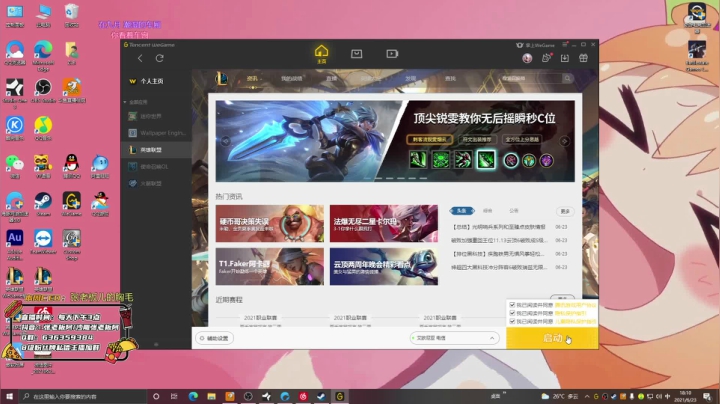The image size is (720, 404).
Task: Click the search magnifier icon
Action: [x=568, y=79]
